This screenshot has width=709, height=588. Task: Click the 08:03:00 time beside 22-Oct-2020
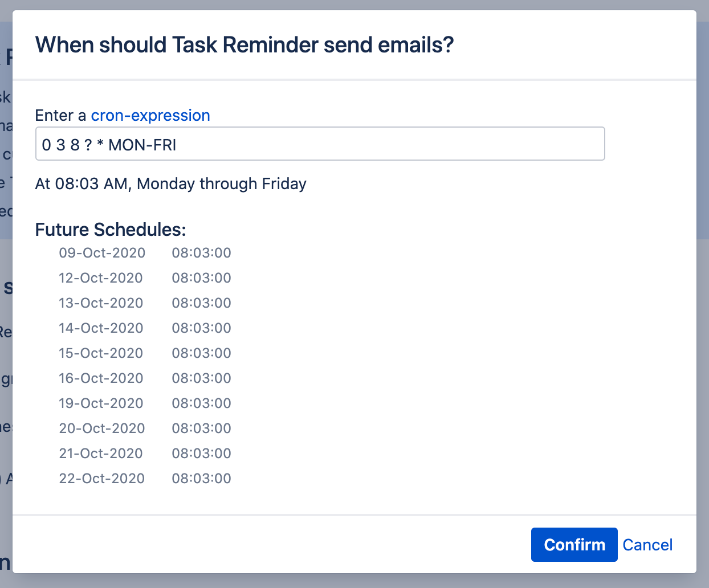(x=202, y=479)
